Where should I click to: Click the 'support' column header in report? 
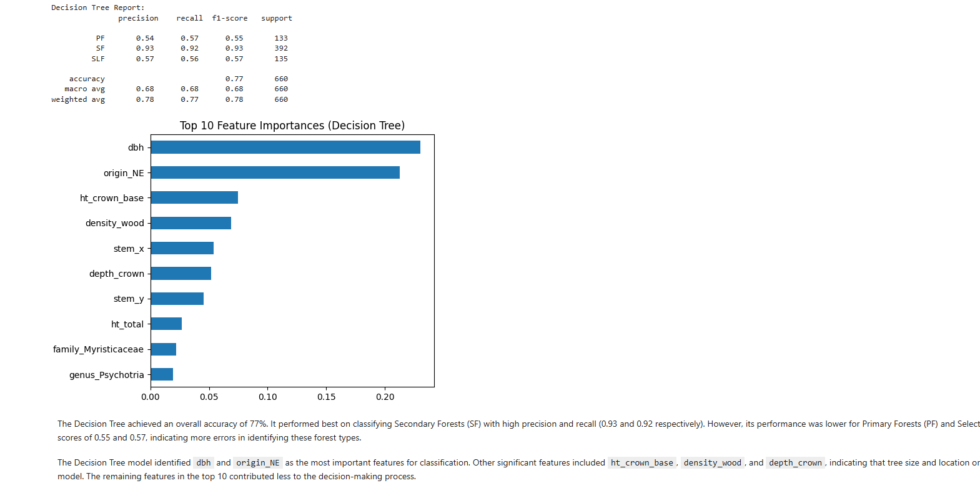pos(276,18)
